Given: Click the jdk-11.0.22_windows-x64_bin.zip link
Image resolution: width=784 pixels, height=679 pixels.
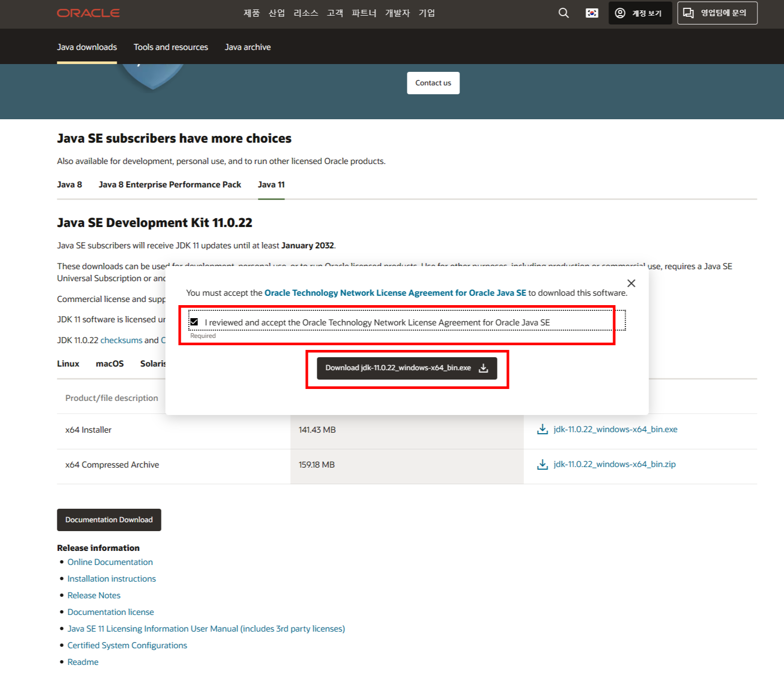Looking at the screenshot, I should [614, 464].
